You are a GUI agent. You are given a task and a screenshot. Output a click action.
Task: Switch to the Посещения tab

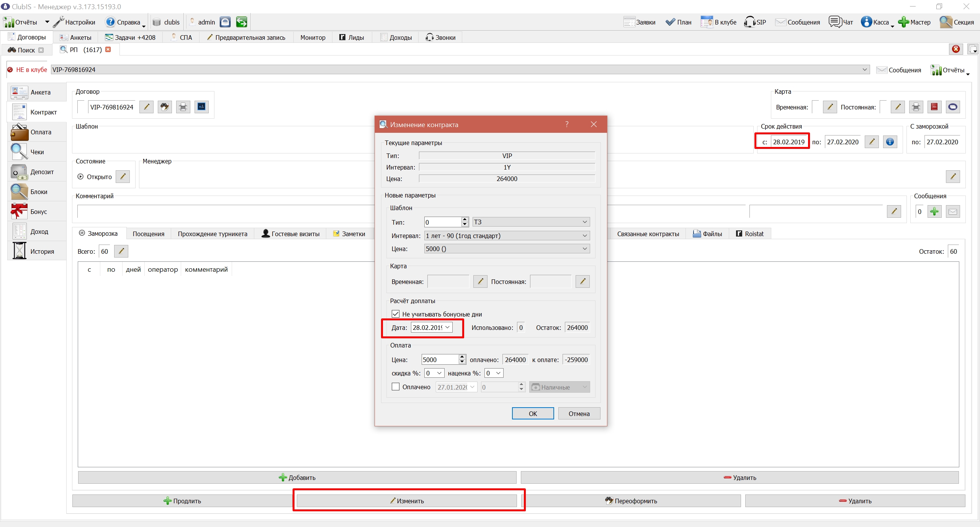click(x=149, y=234)
